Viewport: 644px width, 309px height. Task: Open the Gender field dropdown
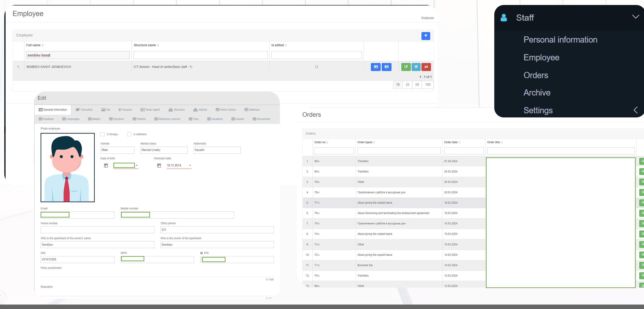(x=117, y=150)
